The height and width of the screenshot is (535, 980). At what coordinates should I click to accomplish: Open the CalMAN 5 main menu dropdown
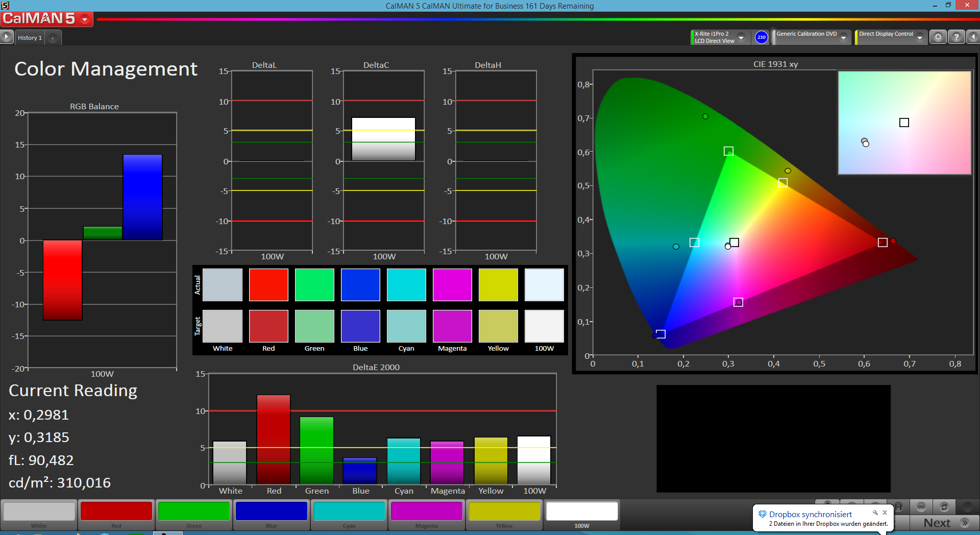click(x=85, y=19)
